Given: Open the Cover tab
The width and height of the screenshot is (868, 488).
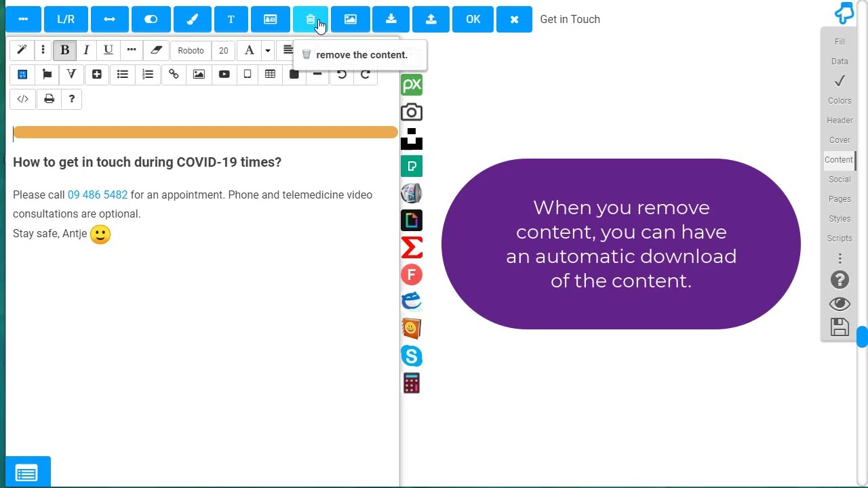Looking at the screenshot, I should (x=840, y=140).
